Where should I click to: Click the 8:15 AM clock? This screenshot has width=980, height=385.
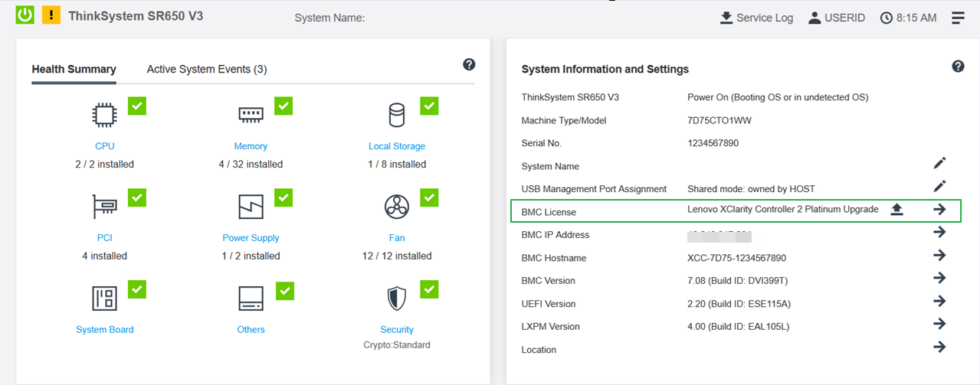(908, 18)
